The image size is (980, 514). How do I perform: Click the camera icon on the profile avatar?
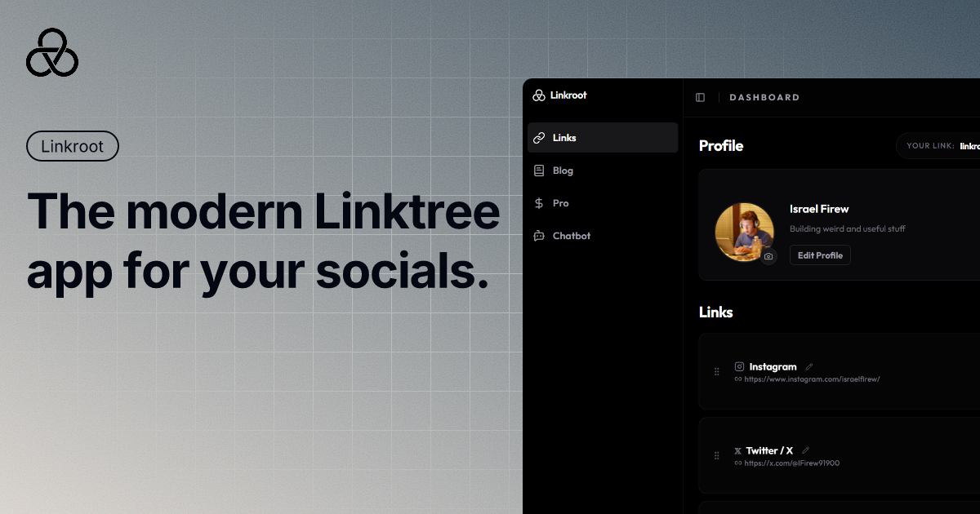(x=768, y=258)
